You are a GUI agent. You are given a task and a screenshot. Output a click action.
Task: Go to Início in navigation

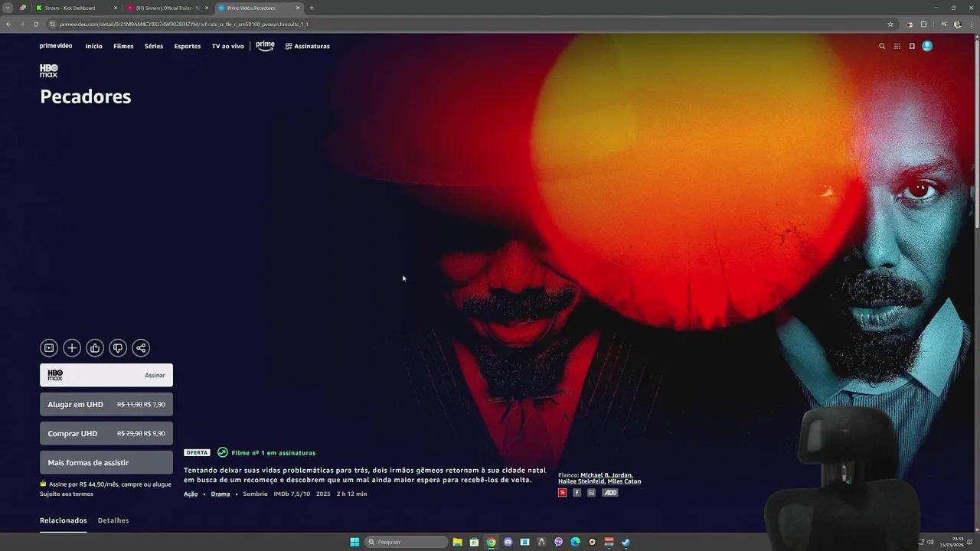pyautogui.click(x=93, y=46)
